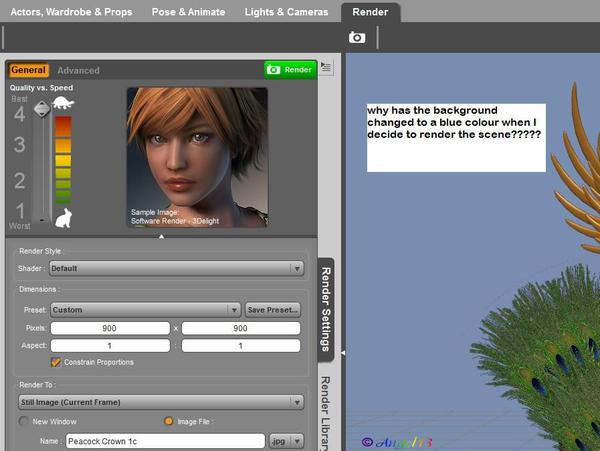Click the first Aspect ratio field
Screen dimensions: 600x451
[x=110, y=346]
